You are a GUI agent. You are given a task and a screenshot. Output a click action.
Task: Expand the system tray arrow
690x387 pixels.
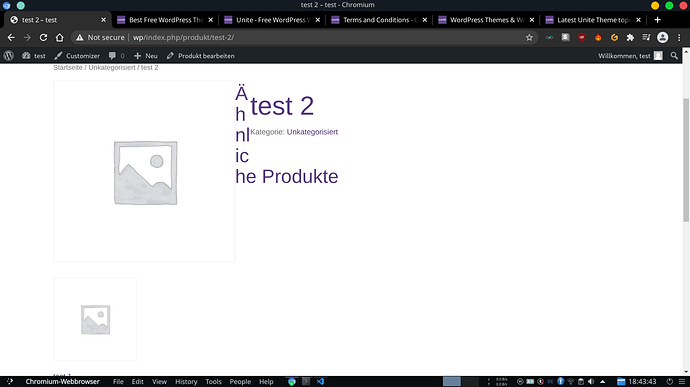click(x=602, y=382)
